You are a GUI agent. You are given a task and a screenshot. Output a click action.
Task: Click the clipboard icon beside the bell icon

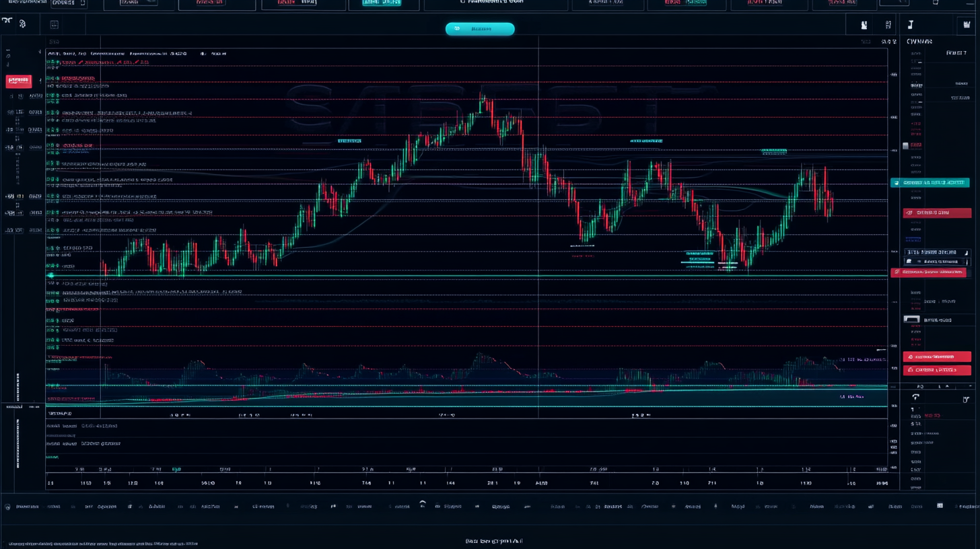(888, 24)
